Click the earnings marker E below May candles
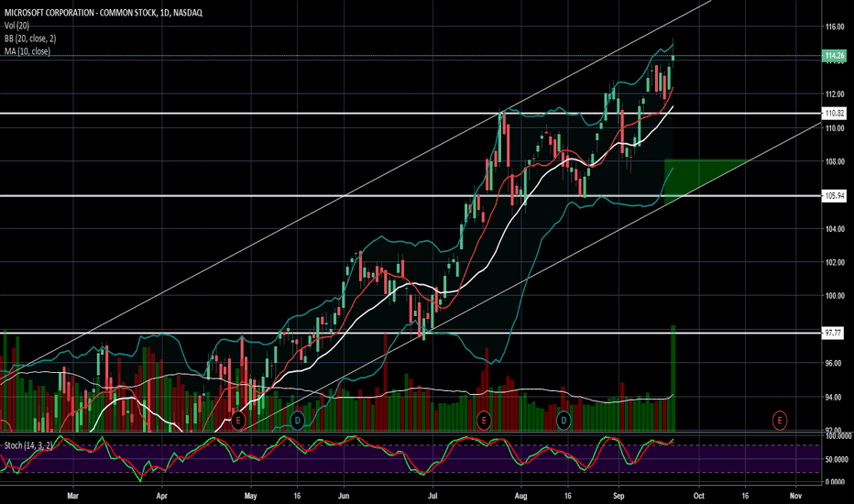The image size is (854, 504). point(238,420)
